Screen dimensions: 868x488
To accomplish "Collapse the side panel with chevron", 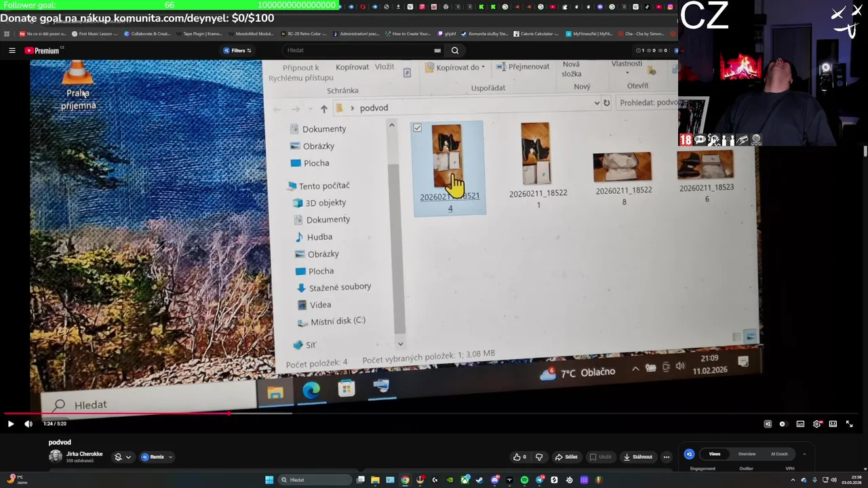I will tap(804, 454).
